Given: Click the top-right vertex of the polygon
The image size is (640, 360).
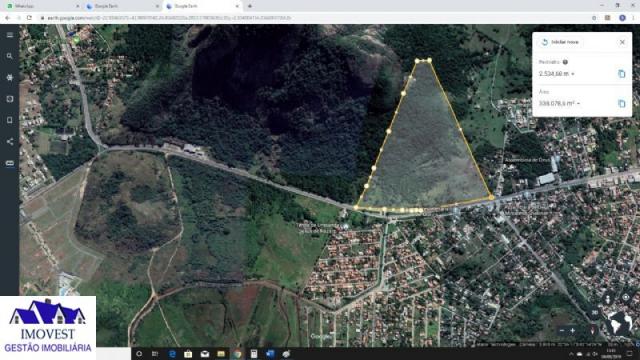Looking at the screenshot, I should 429,60.
